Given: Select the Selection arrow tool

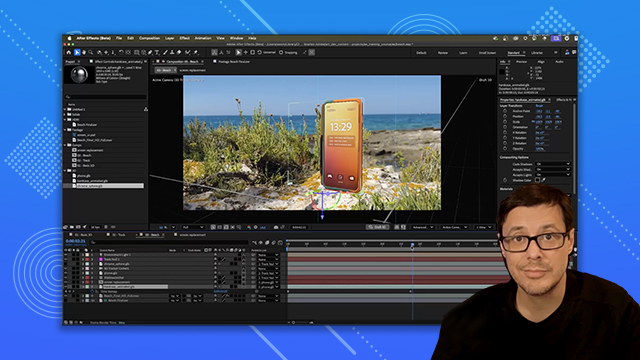Looking at the screenshot, I should [x=77, y=52].
